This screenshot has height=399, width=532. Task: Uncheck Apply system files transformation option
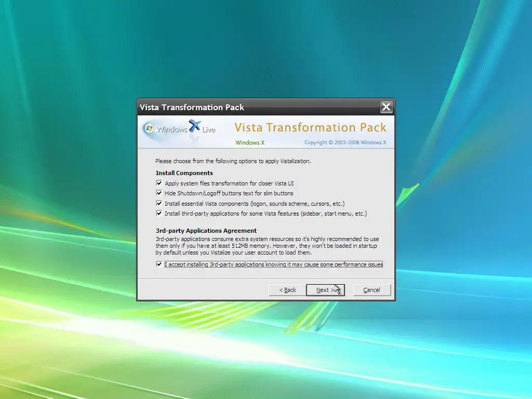(159, 183)
